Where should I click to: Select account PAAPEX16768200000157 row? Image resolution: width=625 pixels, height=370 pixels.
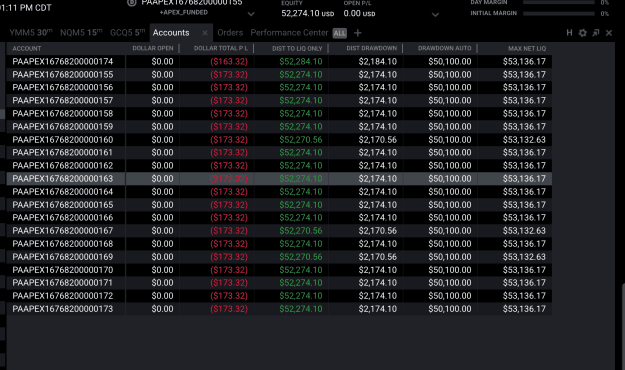pyautogui.click(x=279, y=100)
